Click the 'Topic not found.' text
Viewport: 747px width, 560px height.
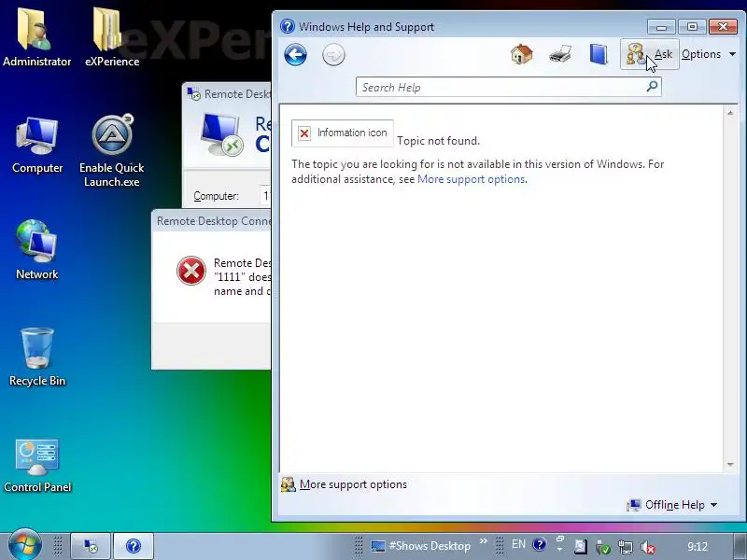click(x=438, y=141)
